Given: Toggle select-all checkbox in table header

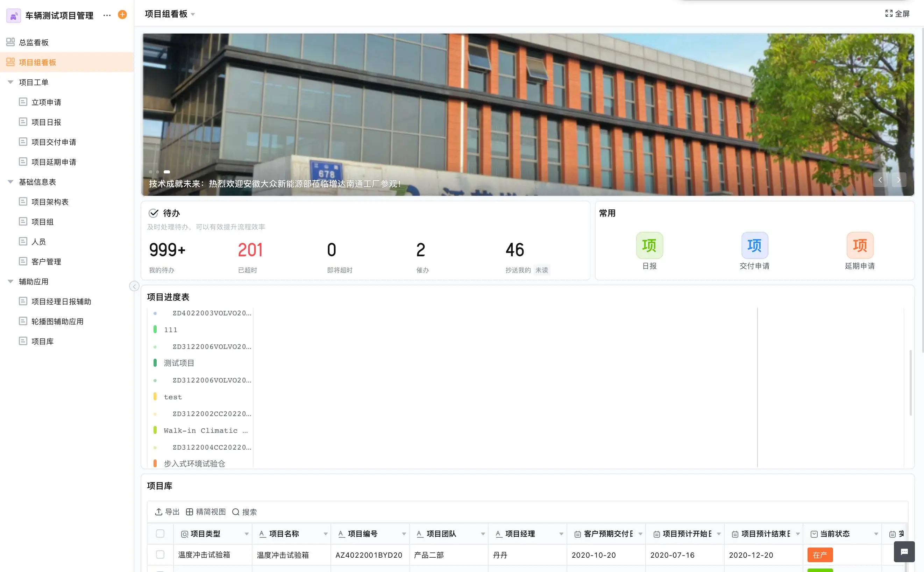Looking at the screenshot, I should tap(160, 534).
